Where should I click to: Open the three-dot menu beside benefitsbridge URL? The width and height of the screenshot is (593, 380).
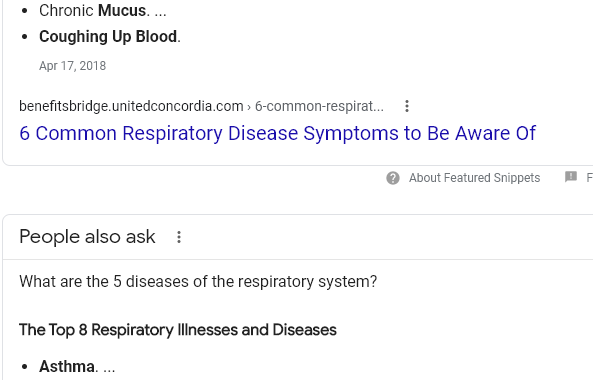point(407,106)
